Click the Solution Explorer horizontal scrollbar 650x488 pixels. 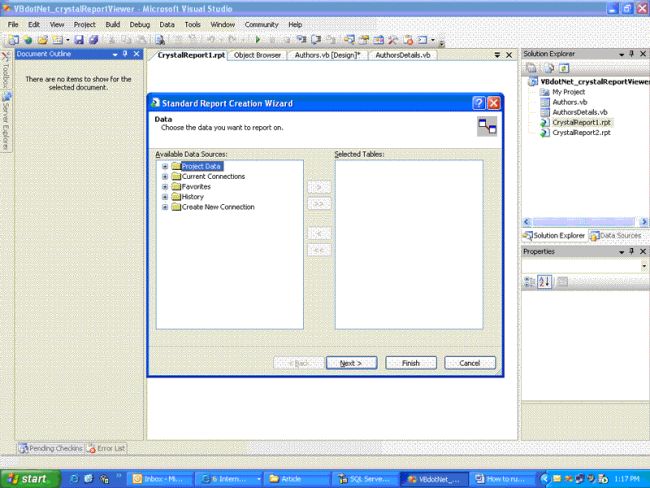point(584,222)
